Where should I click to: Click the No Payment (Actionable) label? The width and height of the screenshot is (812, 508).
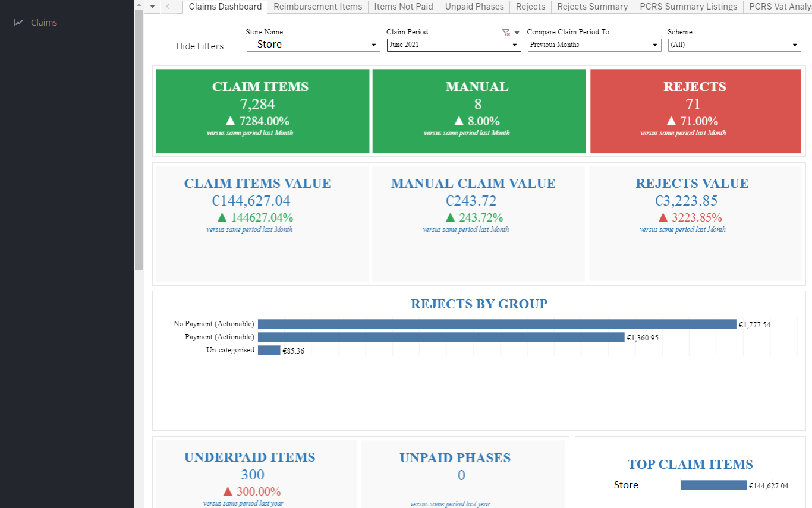pos(214,324)
